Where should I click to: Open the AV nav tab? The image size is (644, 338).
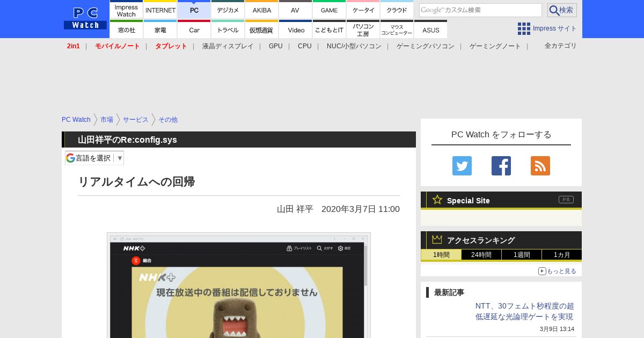296,10
